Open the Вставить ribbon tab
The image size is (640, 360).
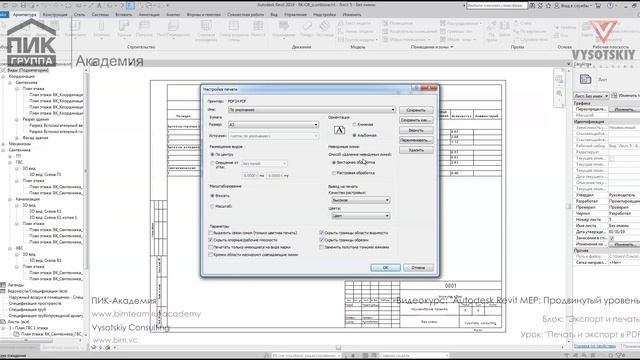click(x=124, y=15)
